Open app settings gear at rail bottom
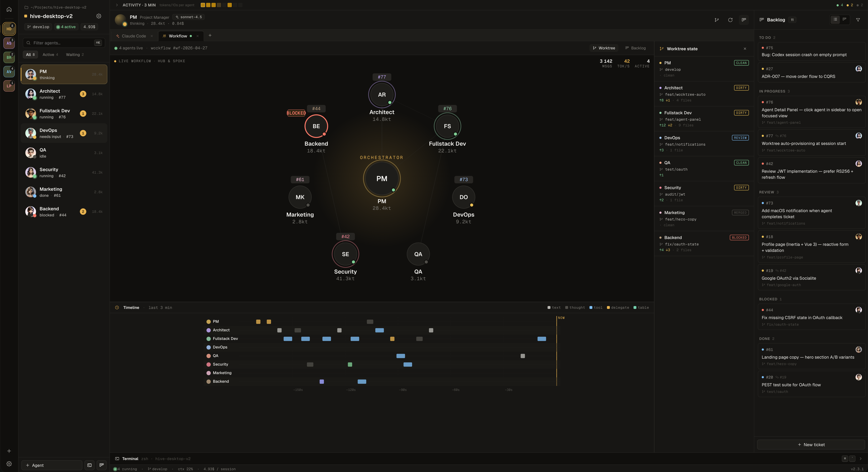Viewport: 868px width, 472px height. click(x=9, y=464)
